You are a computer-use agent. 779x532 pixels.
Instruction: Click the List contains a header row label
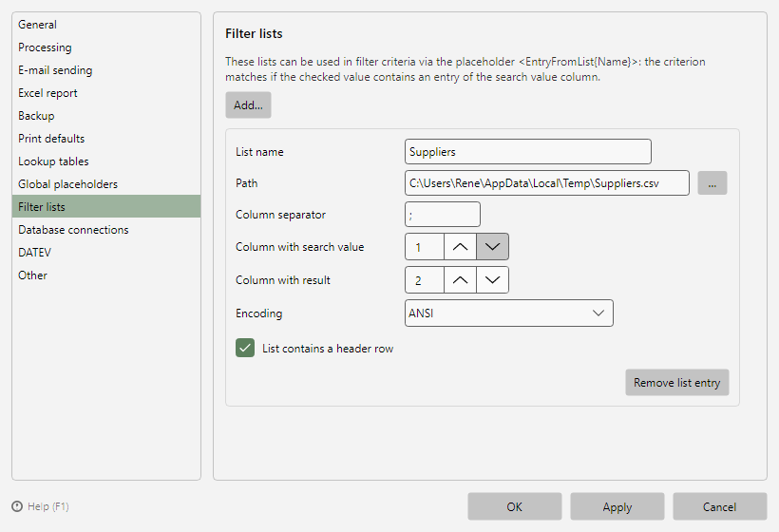(328, 349)
